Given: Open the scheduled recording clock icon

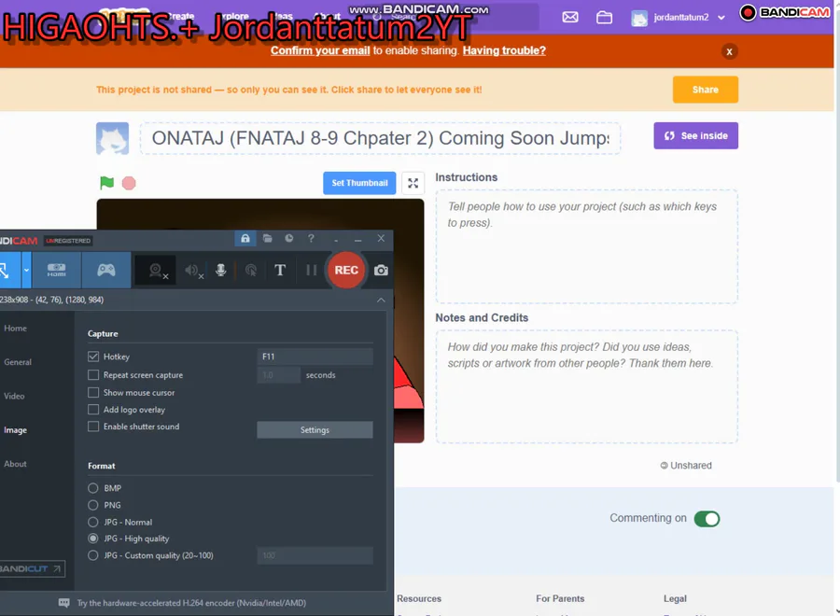Looking at the screenshot, I should (x=289, y=238).
